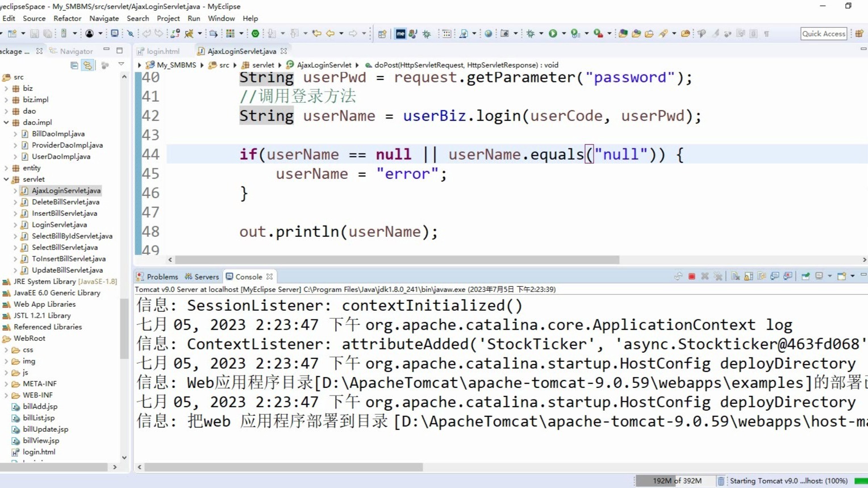Open the Package Explorer view menu triangle
Screen dimensions: 868x488
[121, 65]
